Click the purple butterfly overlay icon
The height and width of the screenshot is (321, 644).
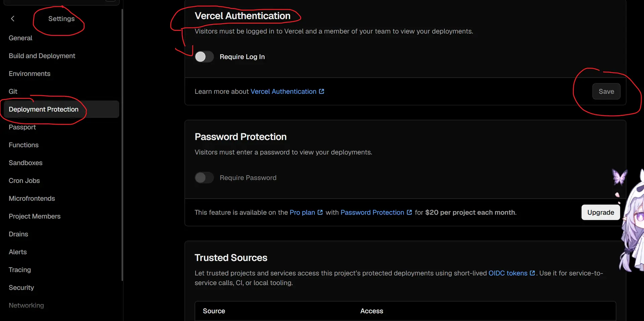click(619, 177)
